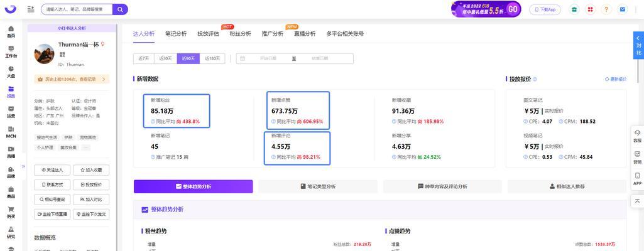Screen dimensions: 644x251
Task: Expand the blue 对比 side panel
Action: click(638, 45)
